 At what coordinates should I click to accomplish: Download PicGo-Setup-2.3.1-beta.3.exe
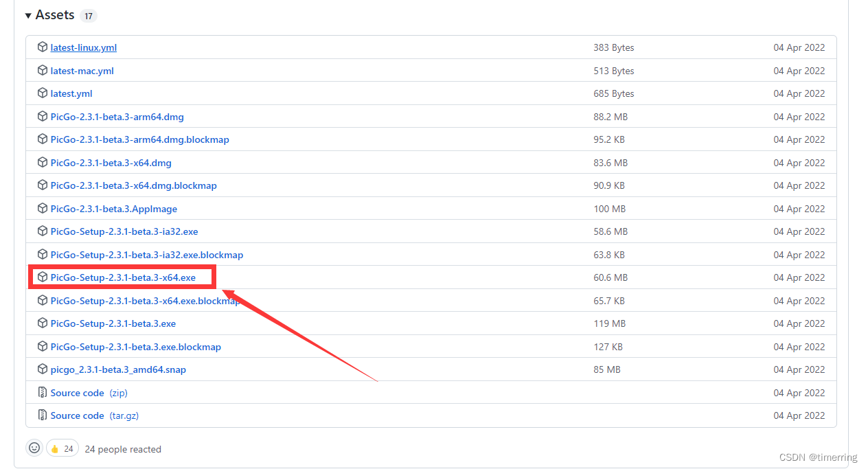[x=113, y=323]
